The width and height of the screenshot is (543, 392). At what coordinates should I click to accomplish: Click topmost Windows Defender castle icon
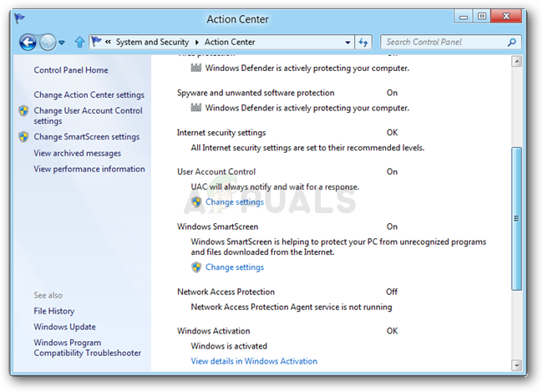196,68
